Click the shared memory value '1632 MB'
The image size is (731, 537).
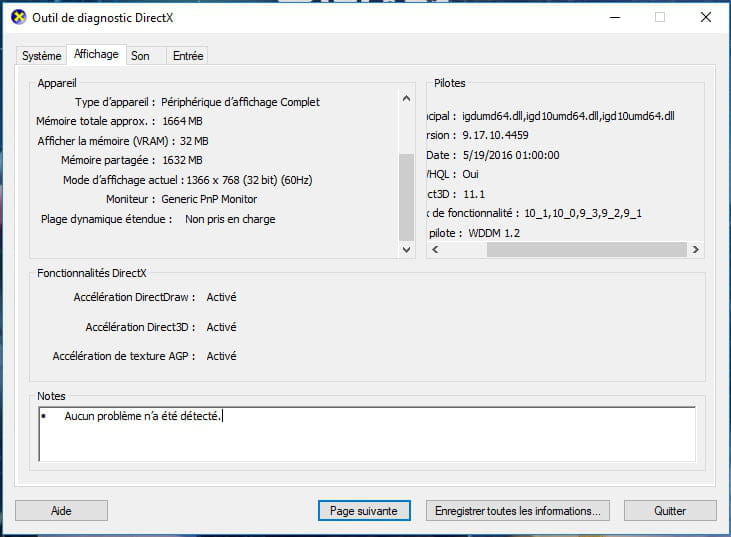tap(182, 160)
